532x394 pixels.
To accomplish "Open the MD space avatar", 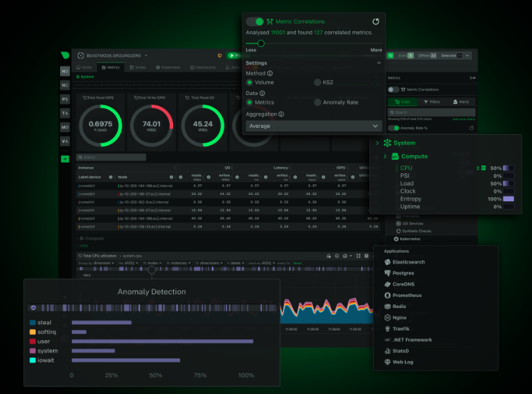I will pyautogui.click(x=65, y=127).
